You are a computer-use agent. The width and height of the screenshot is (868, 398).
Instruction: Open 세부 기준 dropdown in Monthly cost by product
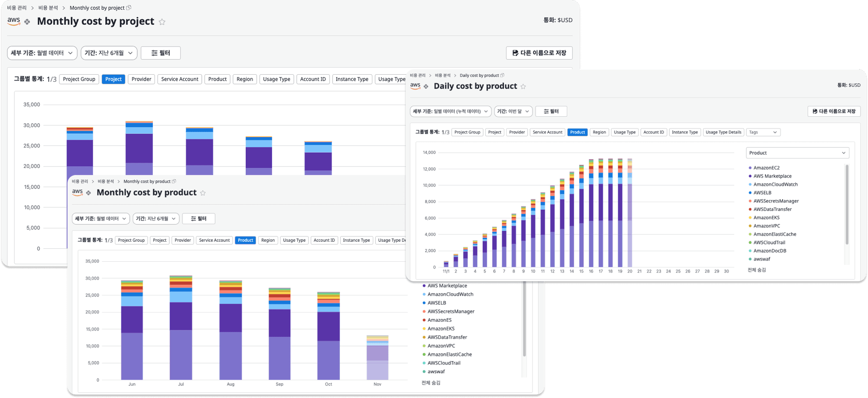coord(101,219)
